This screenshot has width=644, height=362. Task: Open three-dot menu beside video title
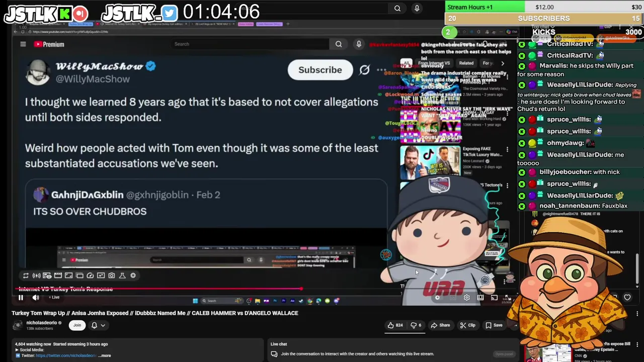(637, 314)
